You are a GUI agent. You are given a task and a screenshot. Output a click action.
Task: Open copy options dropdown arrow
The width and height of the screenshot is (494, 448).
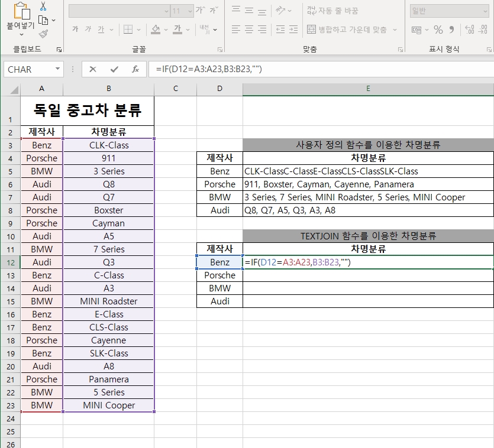[54, 21]
